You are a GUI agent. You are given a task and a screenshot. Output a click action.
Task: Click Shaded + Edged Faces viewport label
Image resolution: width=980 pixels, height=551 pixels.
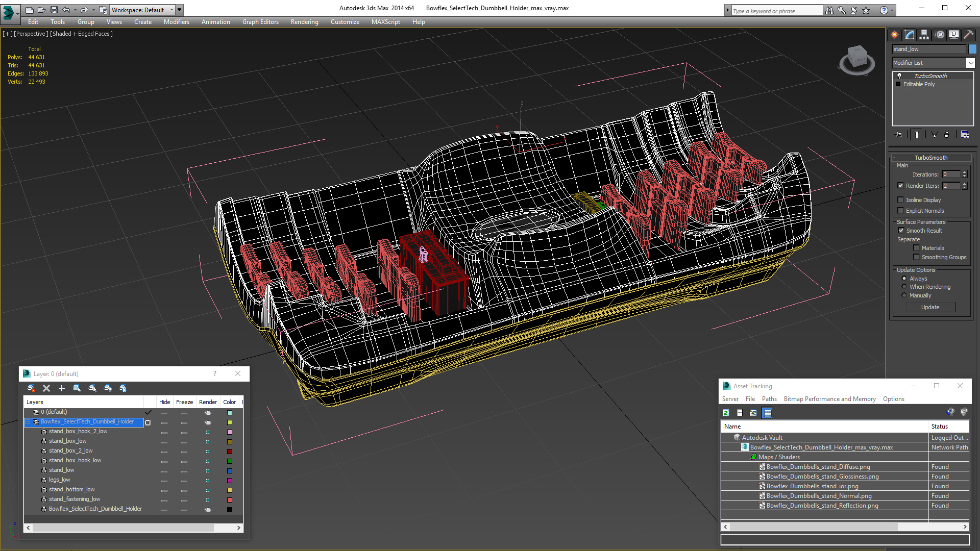click(x=81, y=34)
